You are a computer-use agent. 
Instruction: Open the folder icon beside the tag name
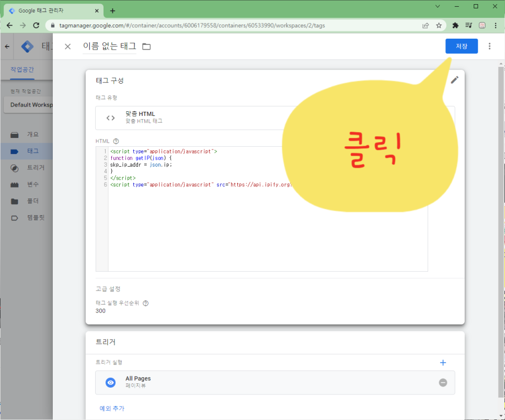point(146,46)
